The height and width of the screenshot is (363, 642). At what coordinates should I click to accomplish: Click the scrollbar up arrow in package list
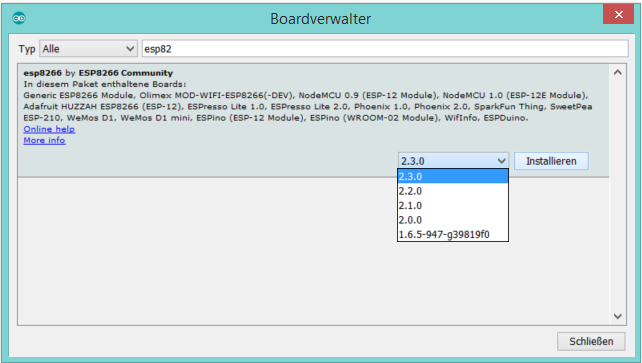[x=617, y=72]
